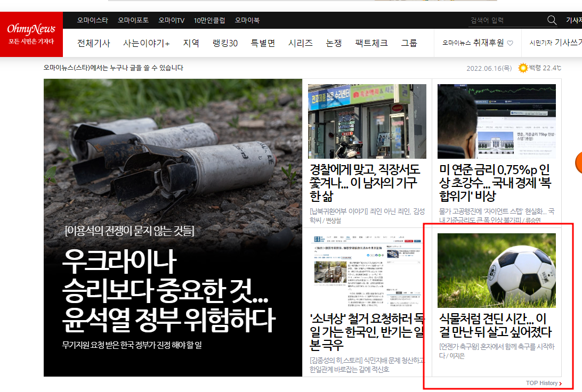Click the date 2022.06.16(목)
The width and height of the screenshot is (582, 392).
pyautogui.click(x=489, y=68)
